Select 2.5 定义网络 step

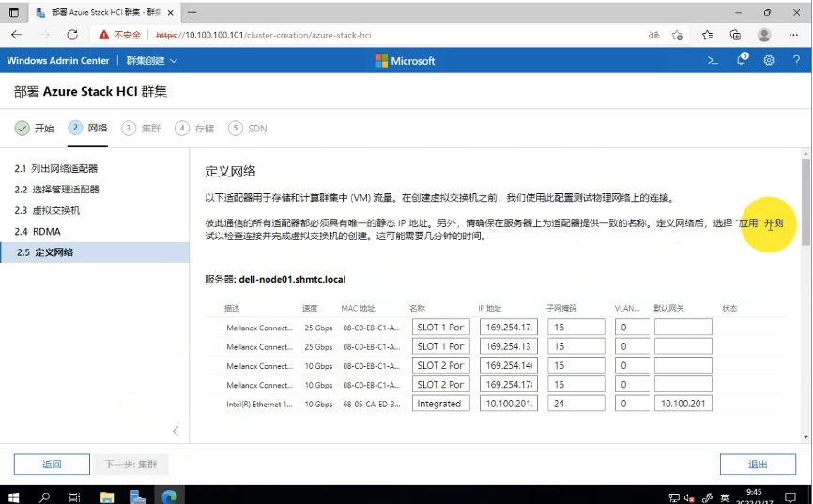tap(95, 252)
